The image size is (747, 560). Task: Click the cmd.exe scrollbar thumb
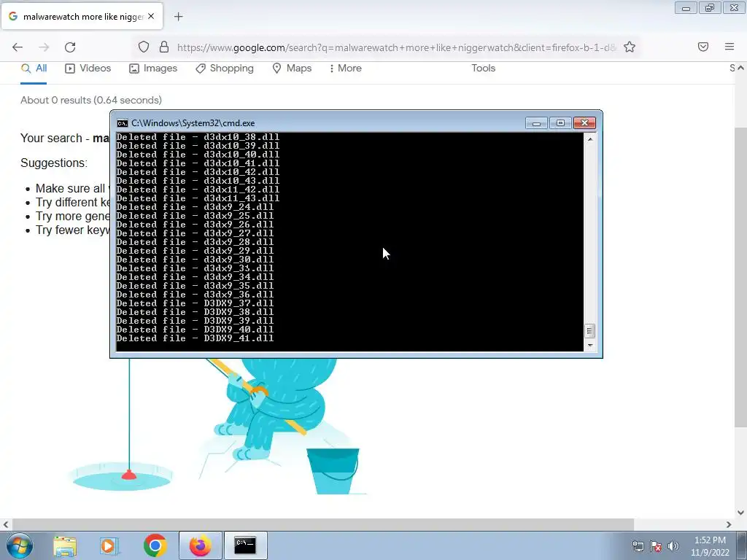pyautogui.click(x=589, y=330)
